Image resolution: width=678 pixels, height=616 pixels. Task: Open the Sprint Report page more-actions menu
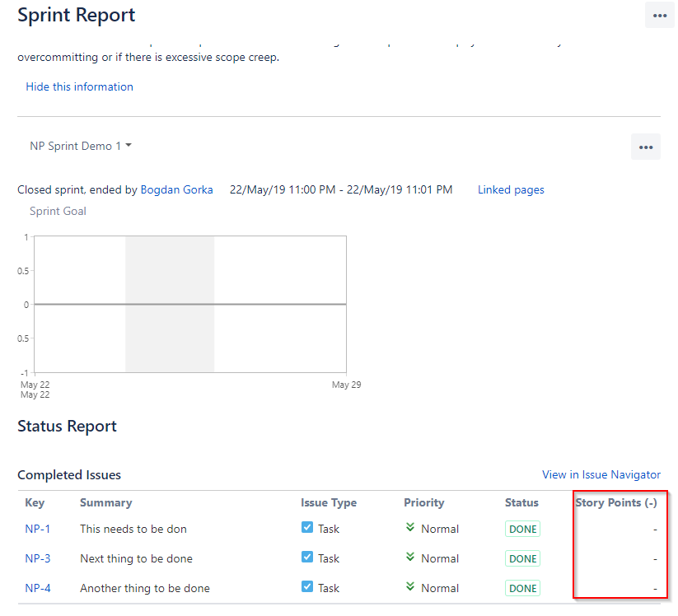[x=659, y=16]
